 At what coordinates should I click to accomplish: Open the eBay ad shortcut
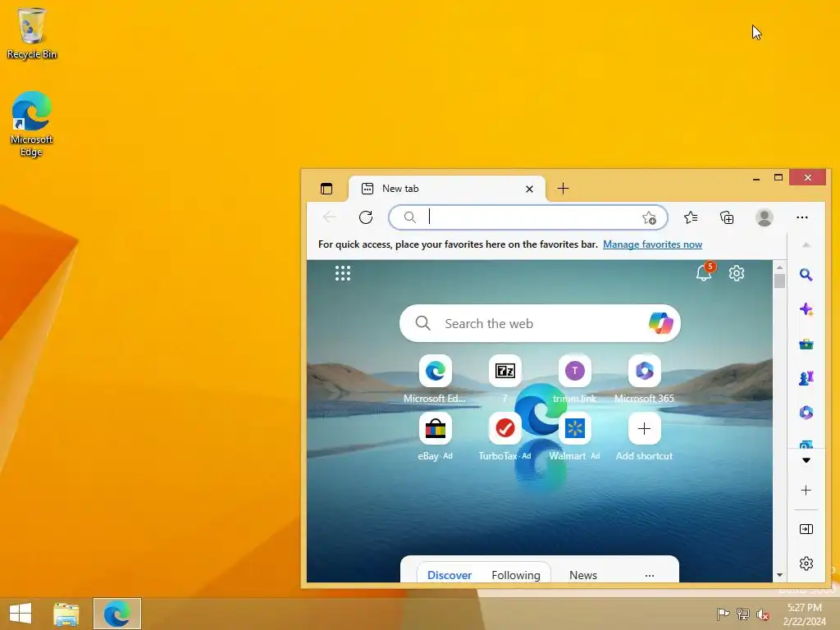click(x=435, y=436)
